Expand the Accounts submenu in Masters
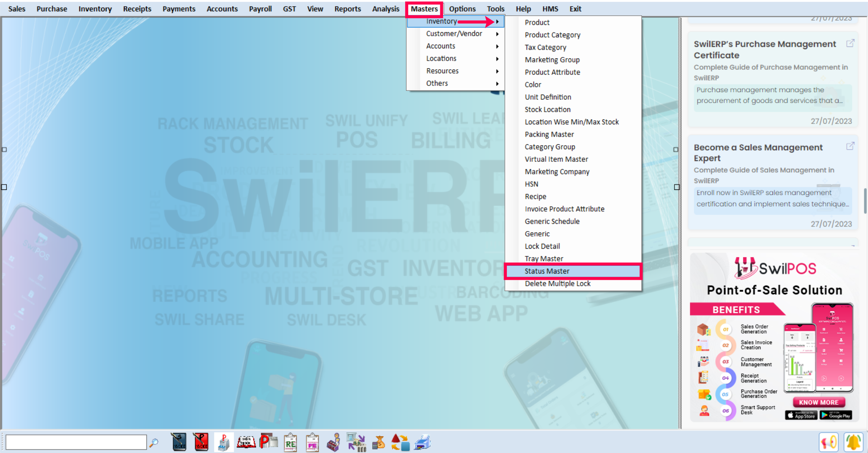Image resolution: width=868 pixels, height=453 pixels. (x=456, y=46)
